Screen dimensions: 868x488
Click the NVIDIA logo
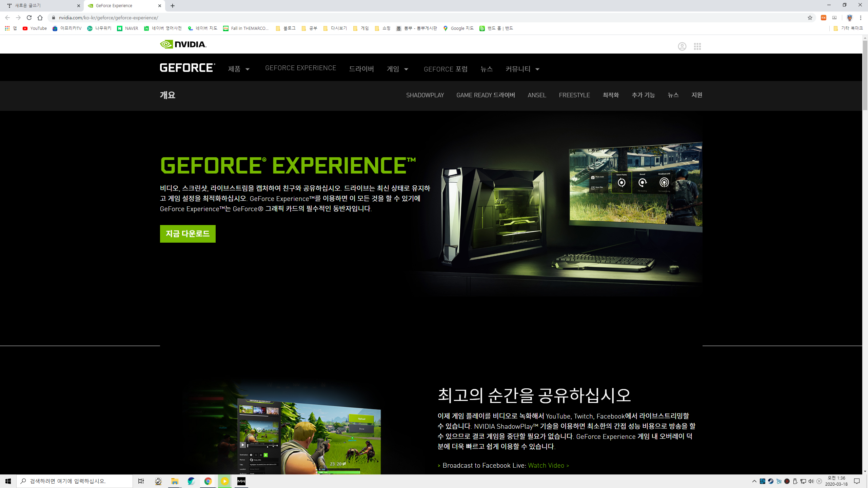coord(183,44)
